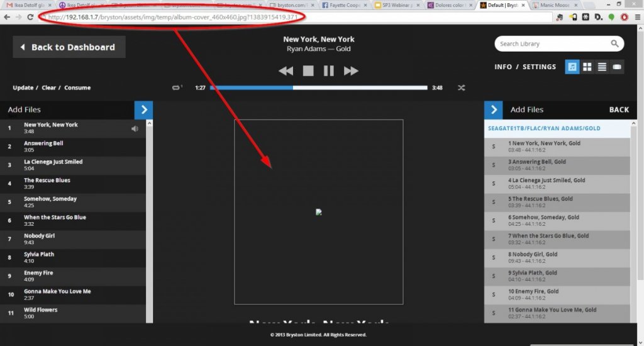The height and width of the screenshot is (346, 644).
Task: Add library file 5 The Rescue Blues, Gold
Action: click(x=557, y=202)
